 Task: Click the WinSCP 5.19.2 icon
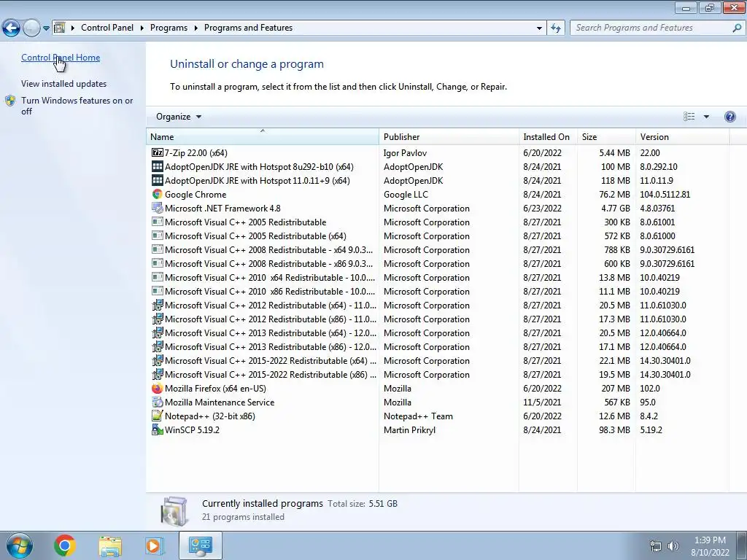[158, 429]
